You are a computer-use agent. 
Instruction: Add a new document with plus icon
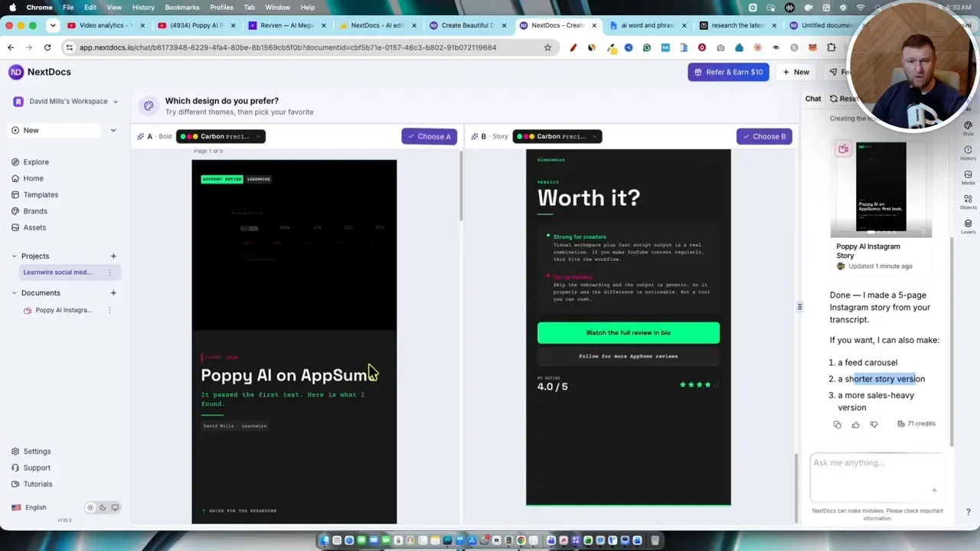[x=113, y=293]
